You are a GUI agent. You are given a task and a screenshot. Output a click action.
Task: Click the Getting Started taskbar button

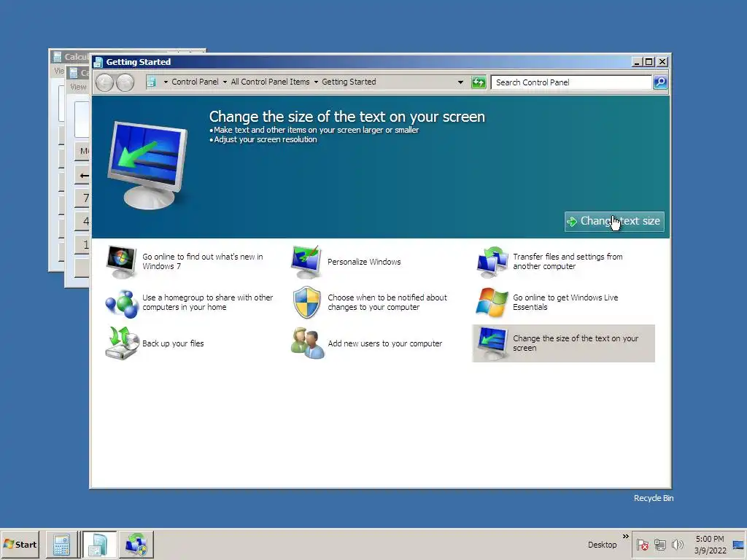99,544
